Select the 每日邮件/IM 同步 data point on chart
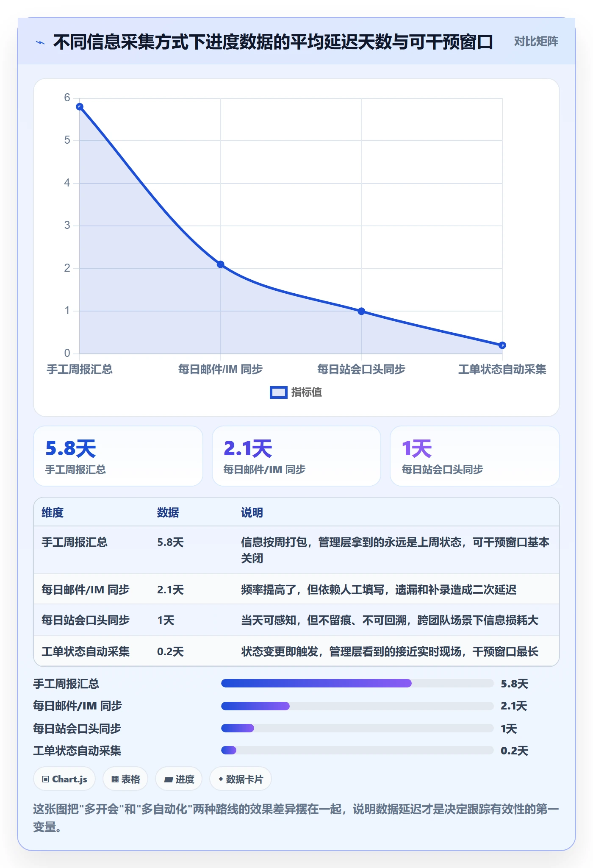593x868 pixels. coord(220,264)
